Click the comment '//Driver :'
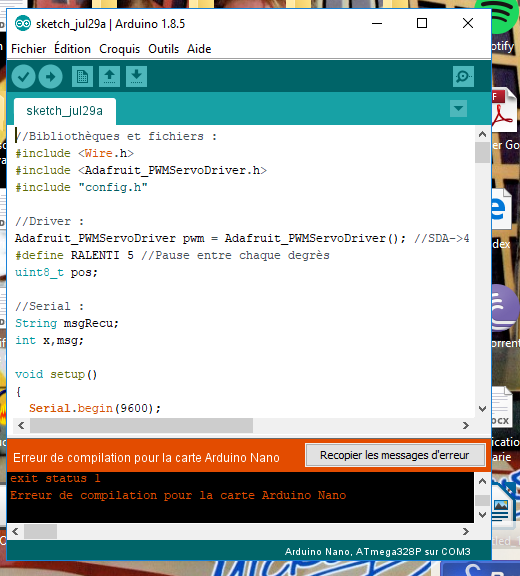Screen dimensions: 520x576 click(x=50, y=222)
